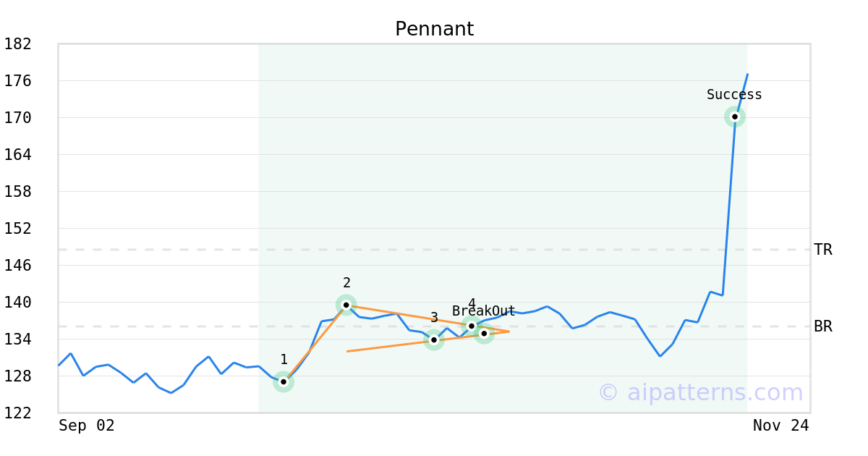Click the 140 y-axis tick label

18,303
